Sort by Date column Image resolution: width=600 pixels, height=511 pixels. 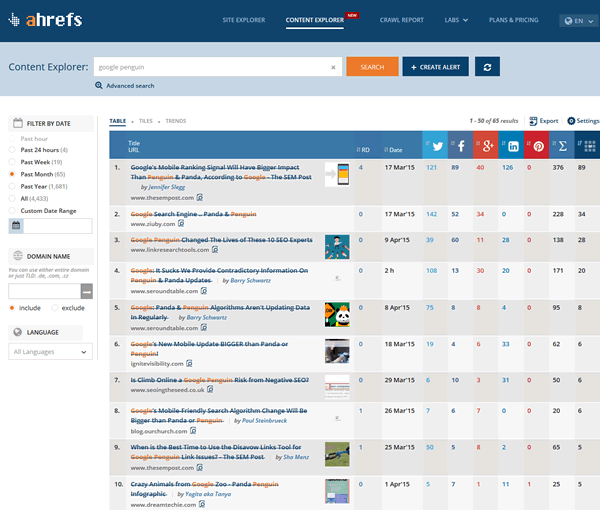[393, 150]
